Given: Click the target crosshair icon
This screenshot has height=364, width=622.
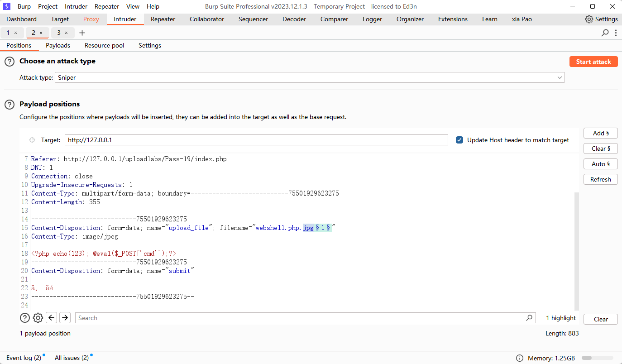Looking at the screenshot, I should pos(32,140).
